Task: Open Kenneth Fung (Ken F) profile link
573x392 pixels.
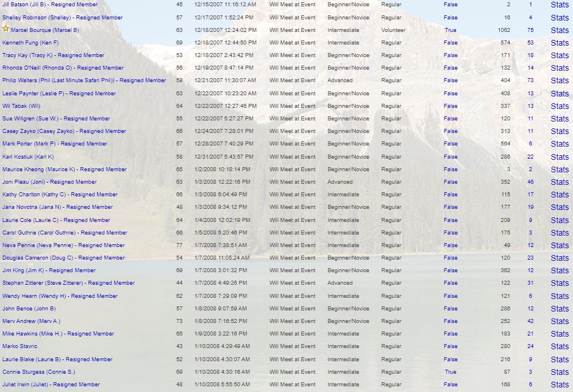Action: pyautogui.click(x=30, y=43)
